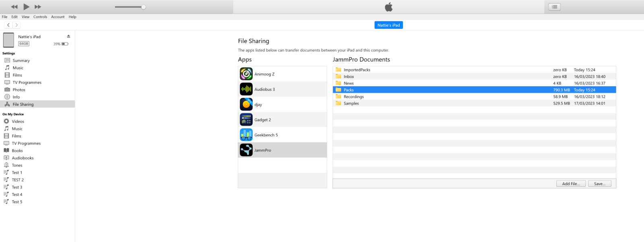Open the Edit menu

[14, 17]
